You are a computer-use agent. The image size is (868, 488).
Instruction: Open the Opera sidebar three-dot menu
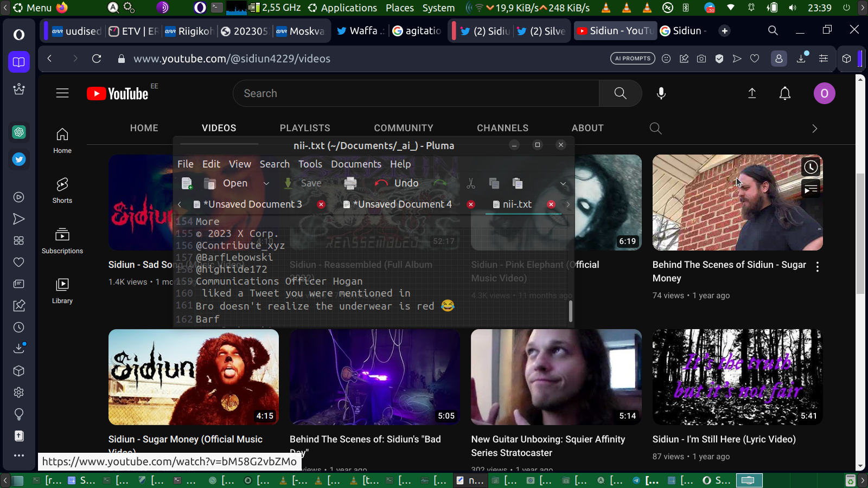point(19,455)
